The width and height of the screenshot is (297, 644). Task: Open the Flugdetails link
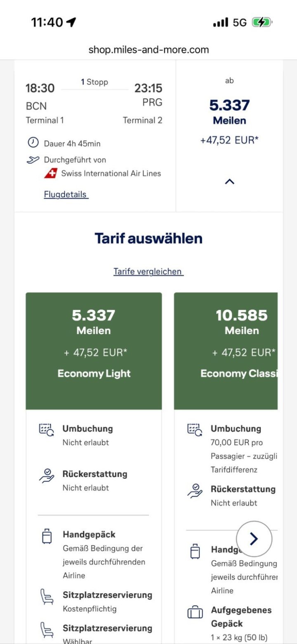(x=66, y=194)
